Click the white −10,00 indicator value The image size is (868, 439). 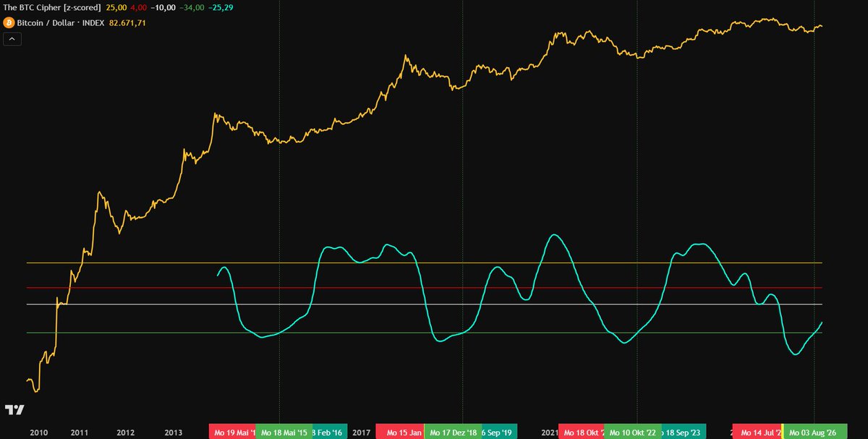pos(162,7)
